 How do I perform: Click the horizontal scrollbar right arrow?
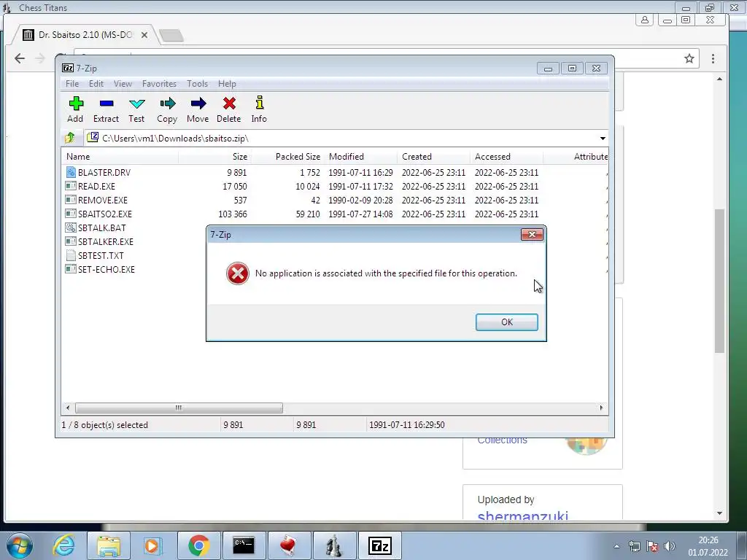pyautogui.click(x=601, y=408)
